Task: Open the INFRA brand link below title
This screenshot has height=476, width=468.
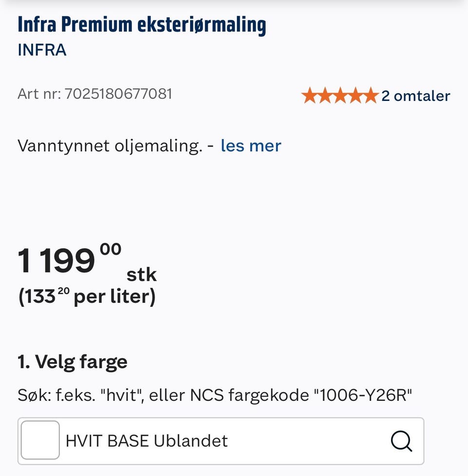Action: coord(42,50)
